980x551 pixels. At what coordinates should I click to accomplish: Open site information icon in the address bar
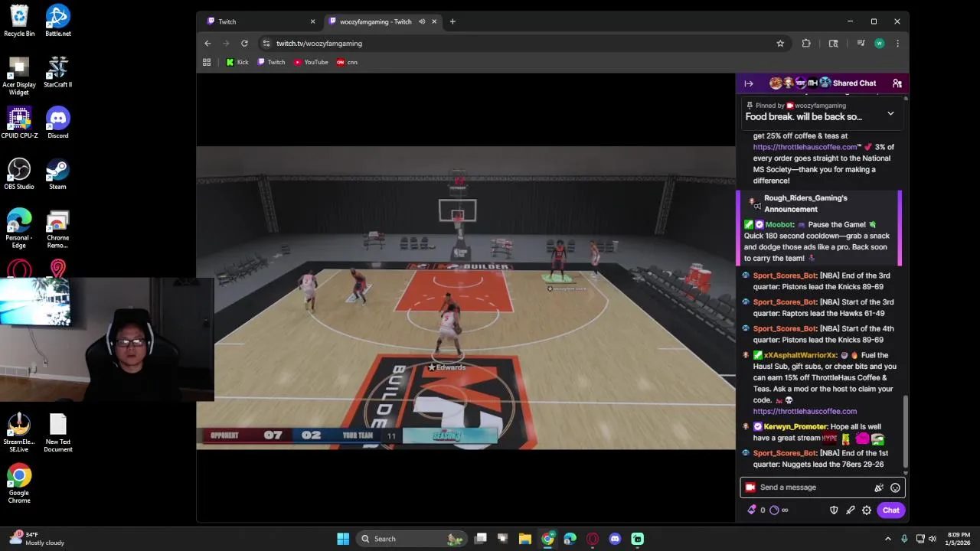tap(266, 44)
